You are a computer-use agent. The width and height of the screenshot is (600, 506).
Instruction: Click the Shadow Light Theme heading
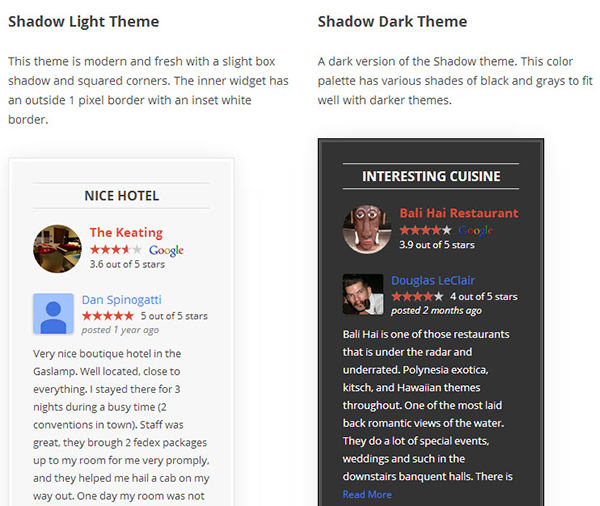pyautogui.click(x=83, y=22)
